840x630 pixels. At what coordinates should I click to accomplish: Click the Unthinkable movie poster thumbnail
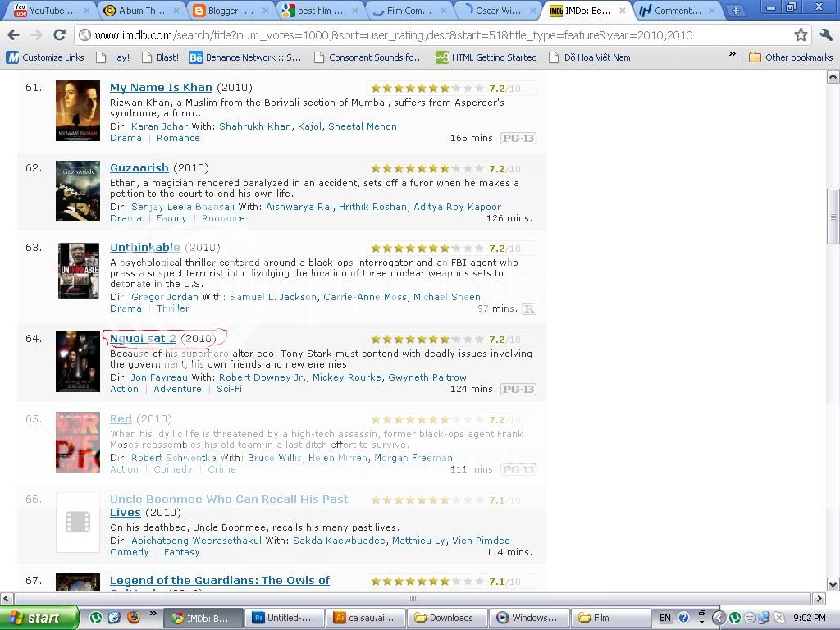tap(78, 272)
